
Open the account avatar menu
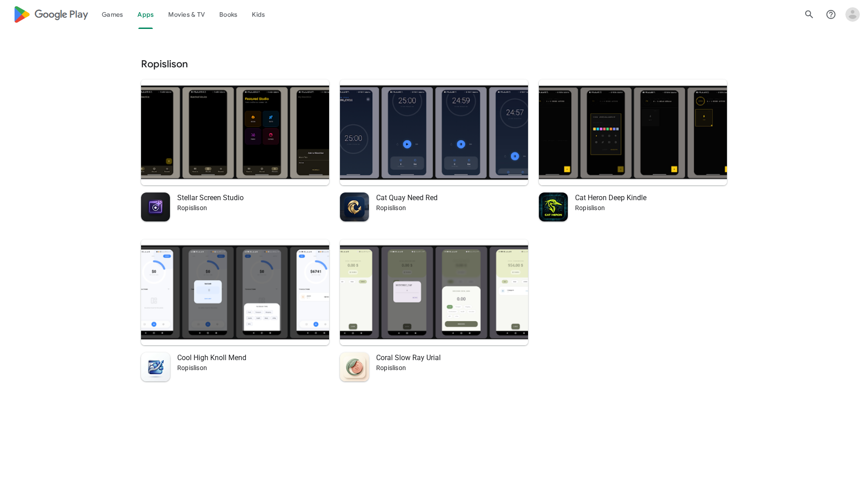852,14
